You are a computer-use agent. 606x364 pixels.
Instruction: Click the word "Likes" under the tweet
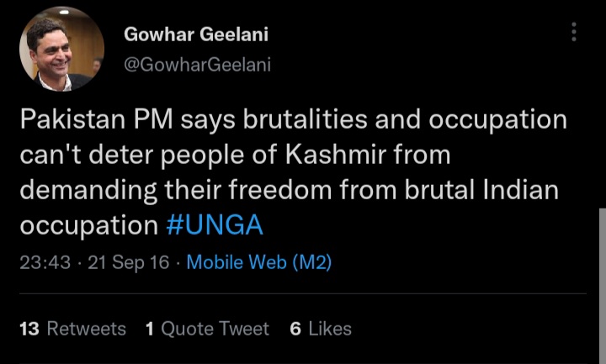[330, 329]
